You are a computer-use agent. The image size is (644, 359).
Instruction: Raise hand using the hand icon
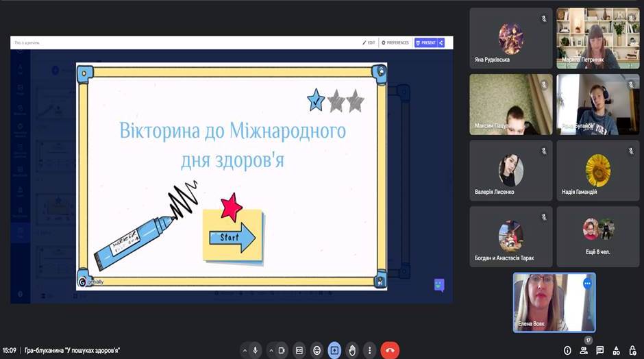click(352, 350)
